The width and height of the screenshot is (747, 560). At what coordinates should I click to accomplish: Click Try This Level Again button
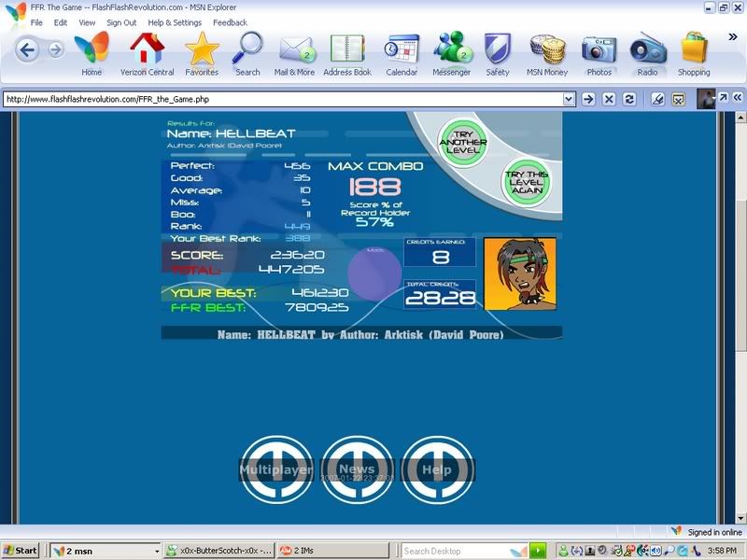click(x=527, y=181)
